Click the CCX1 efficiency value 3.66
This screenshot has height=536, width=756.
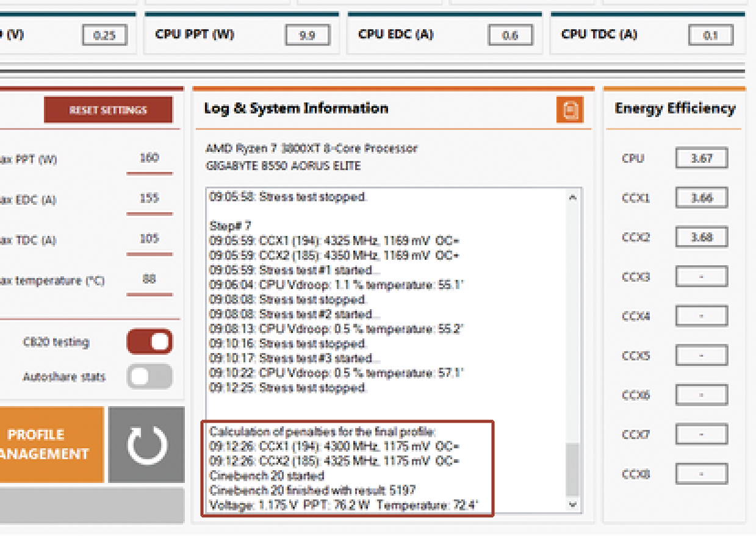point(702,198)
